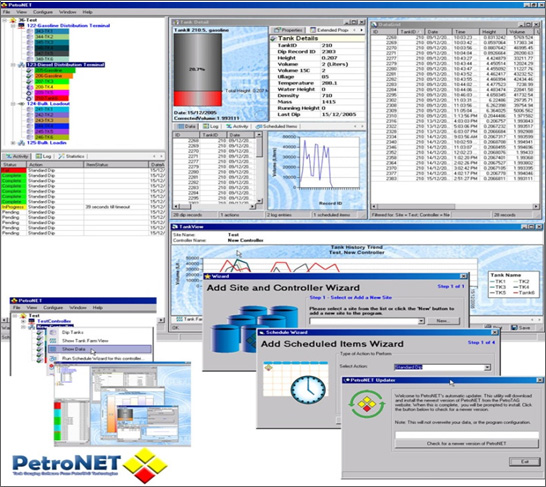Image resolution: width=546 pixels, height=487 pixels.
Task: Click network icon beside 123-Diesel Distribution Terminal
Action: pos(22,65)
